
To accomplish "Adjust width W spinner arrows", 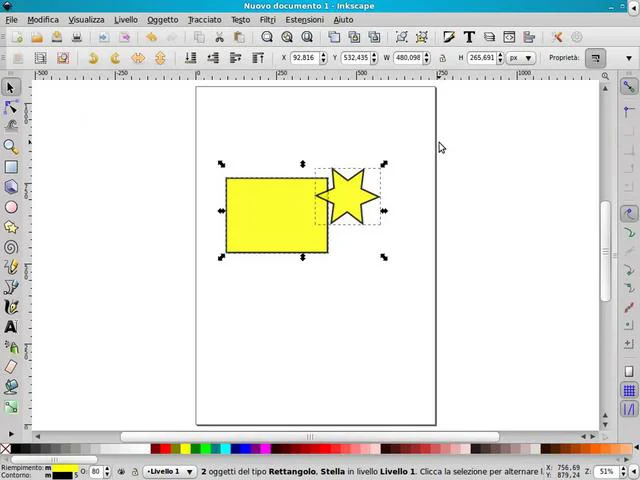I will click(427, 58).
